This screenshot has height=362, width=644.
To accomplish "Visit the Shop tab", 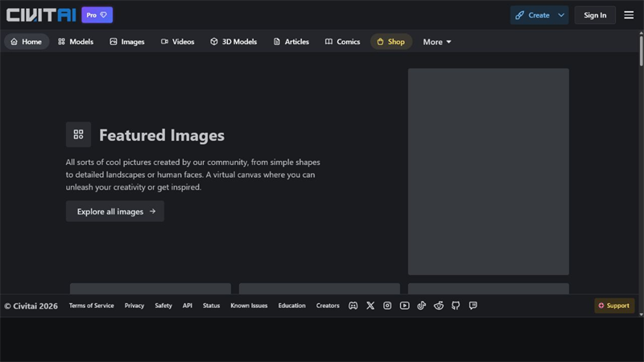I will pos(391,42).
